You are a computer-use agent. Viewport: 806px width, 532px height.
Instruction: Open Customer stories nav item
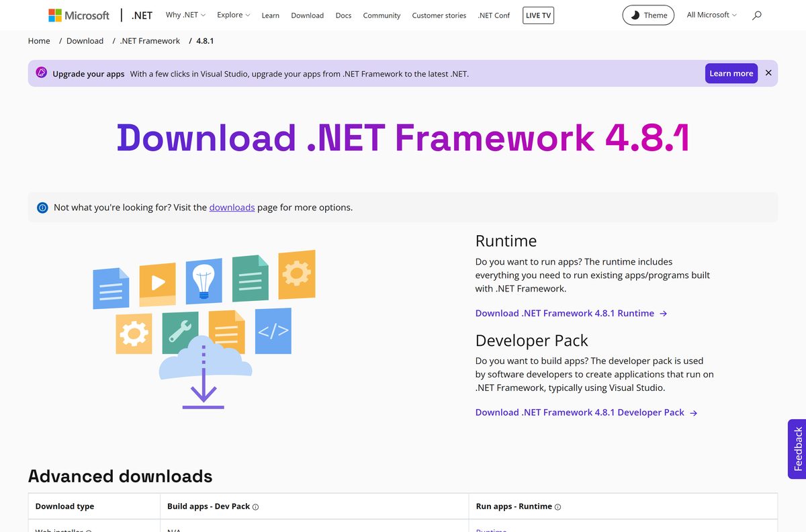pyautogui.click(x=439, y=15)
